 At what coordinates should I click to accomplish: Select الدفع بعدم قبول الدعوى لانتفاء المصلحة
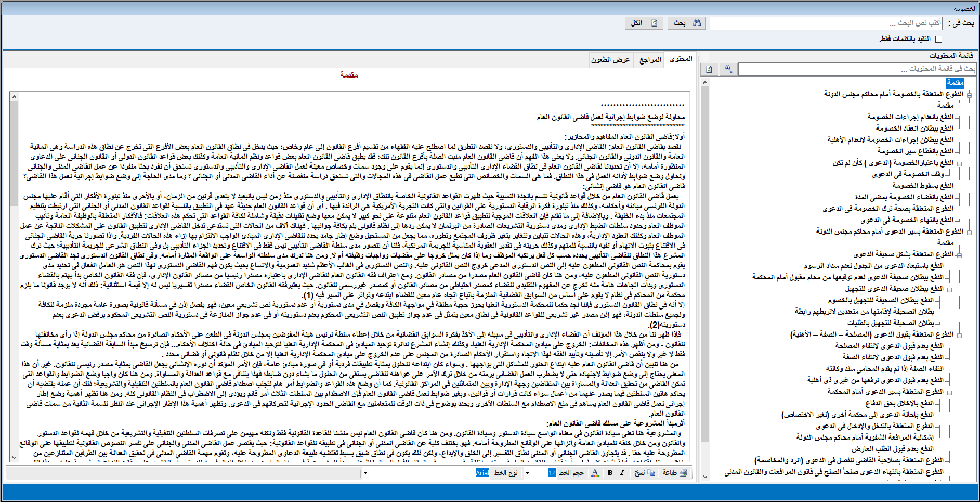coord(889,345)
